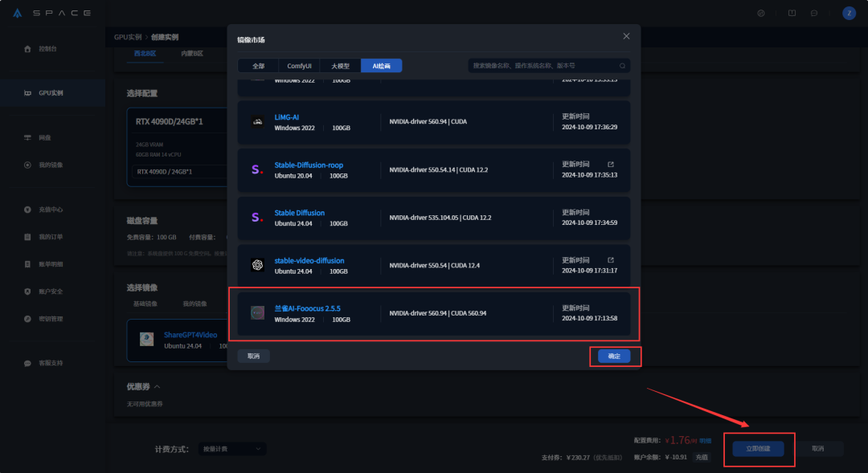Click GPU实例 breadcrumb link
The height and width of the screenshot is (473, 868).
click(128, 37)
